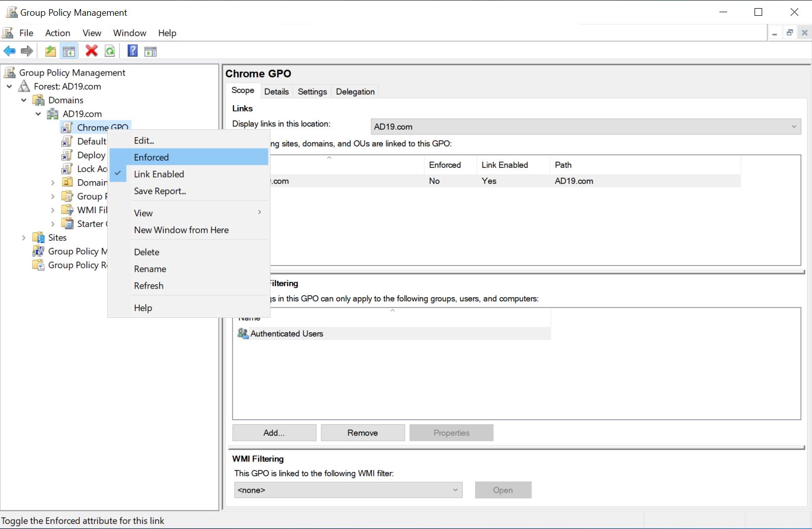Choose Edit... from the context menu
This screenshot has height=529, width=812.
144,140
